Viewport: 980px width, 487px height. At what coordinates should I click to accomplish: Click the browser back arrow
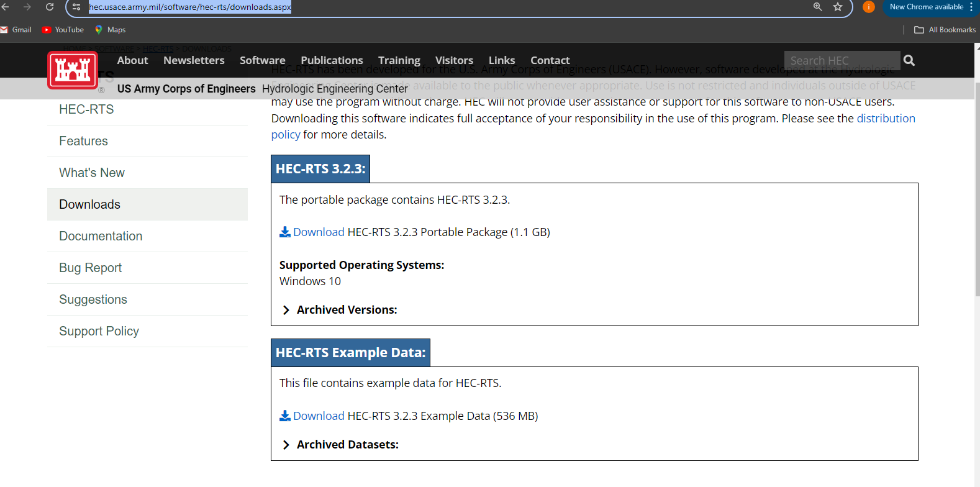coord(6,7)
